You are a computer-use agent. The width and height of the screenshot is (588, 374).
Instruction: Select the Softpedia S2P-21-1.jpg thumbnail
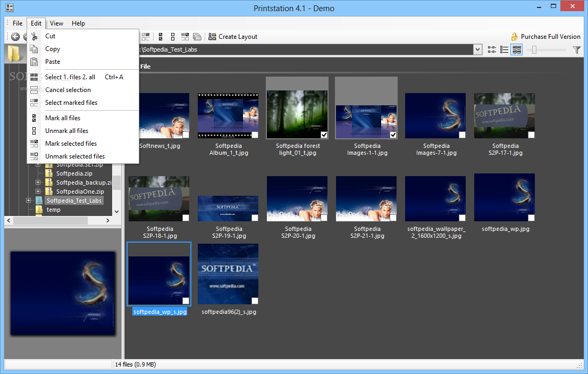[x=366, y=199]
